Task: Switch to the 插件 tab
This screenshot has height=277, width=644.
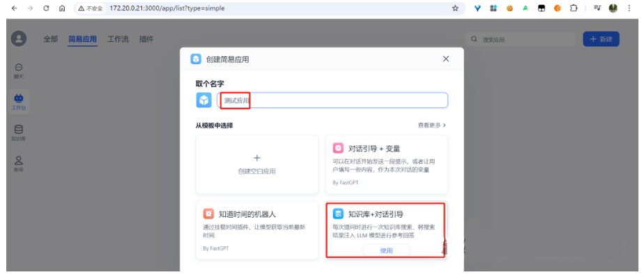Action: tap(146, 39)
